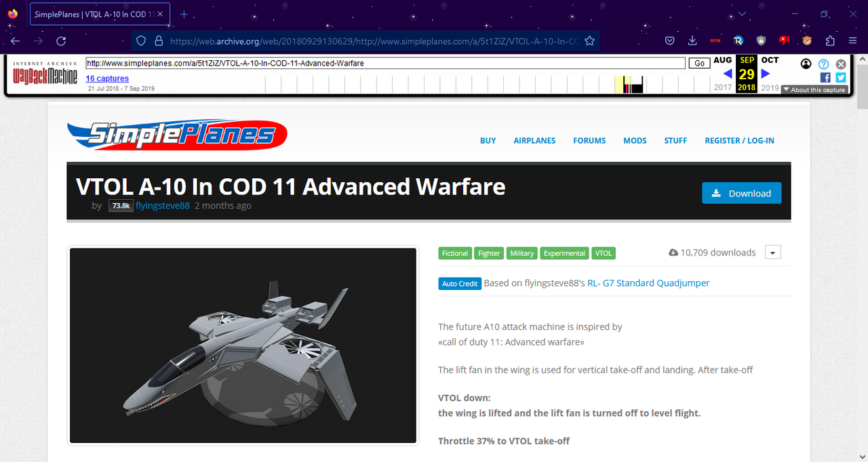
Task: Share capture on Twitter
Action: (841, 78)
